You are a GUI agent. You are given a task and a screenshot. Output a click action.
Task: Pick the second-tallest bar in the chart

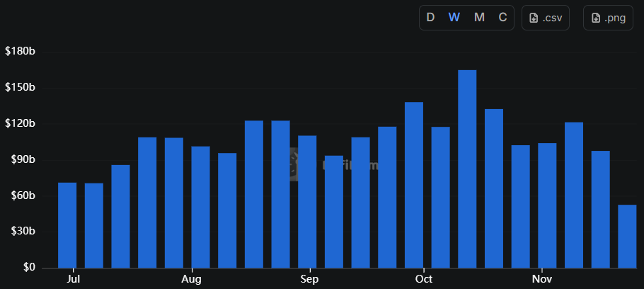pos(414,186)
